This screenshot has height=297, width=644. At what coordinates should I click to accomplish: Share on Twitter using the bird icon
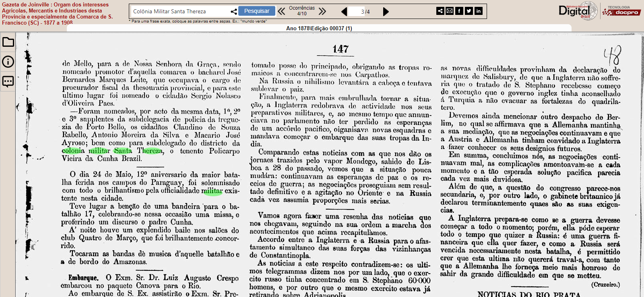pyautogui.click(x=469, y=11)
